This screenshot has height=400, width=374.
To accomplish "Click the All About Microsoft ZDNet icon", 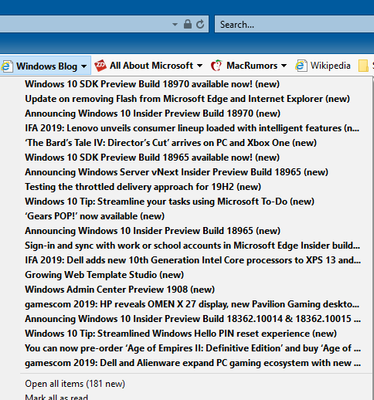I will click(100, 66).
